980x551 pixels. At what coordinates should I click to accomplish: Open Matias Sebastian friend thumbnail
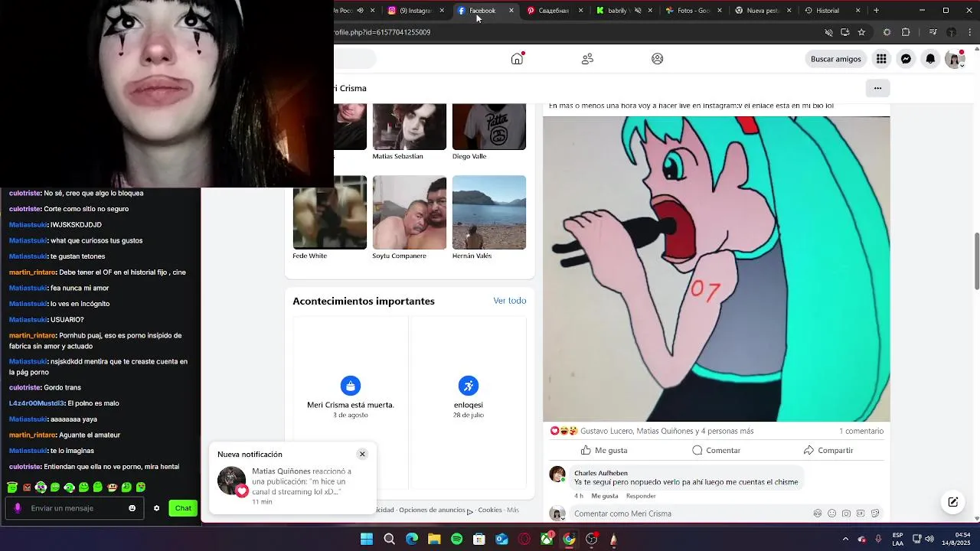pos(410,126)
